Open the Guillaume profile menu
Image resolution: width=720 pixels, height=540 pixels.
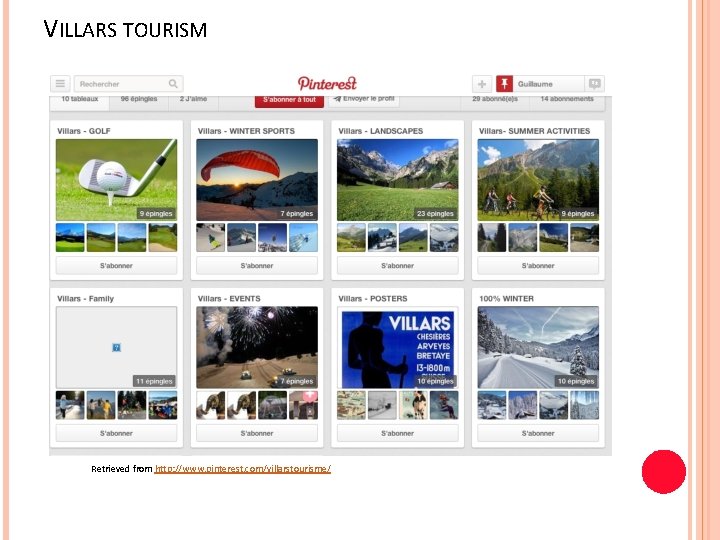pos(548,84)
